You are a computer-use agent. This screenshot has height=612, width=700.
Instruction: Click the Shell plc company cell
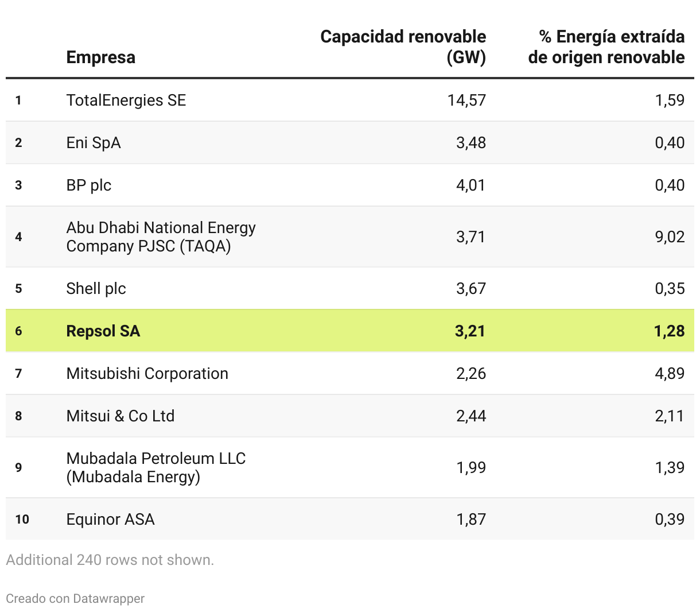click(96, 289)
